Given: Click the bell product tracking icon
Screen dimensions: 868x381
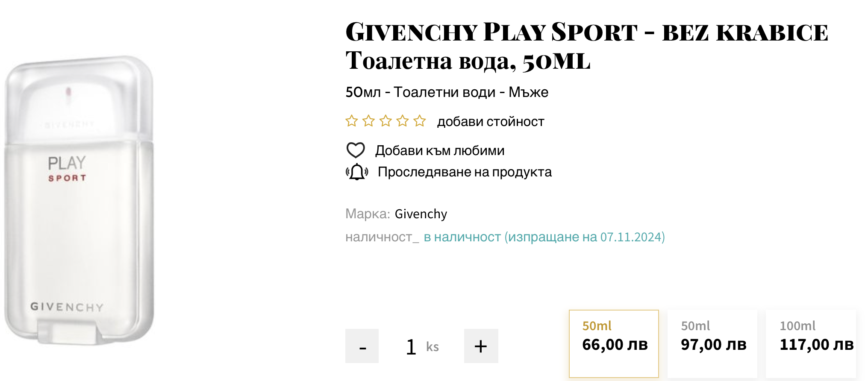Looking at the screenshot, I should (357, 172).
